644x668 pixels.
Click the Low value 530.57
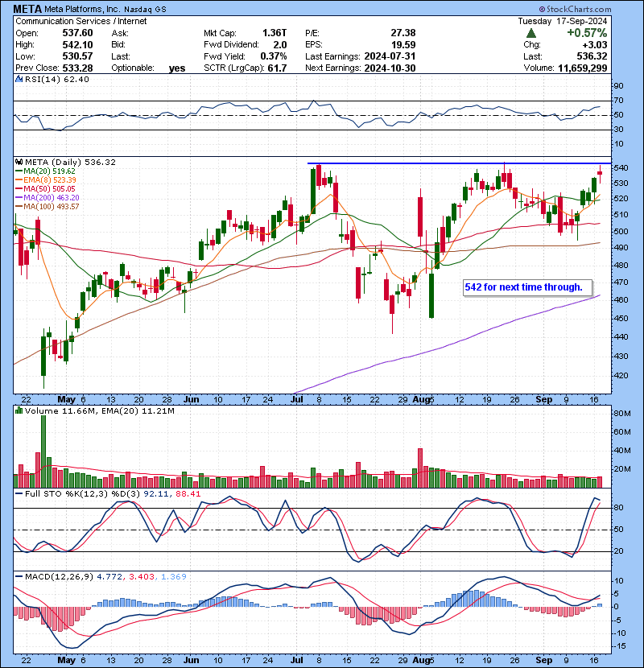click(x=77, y=56)
